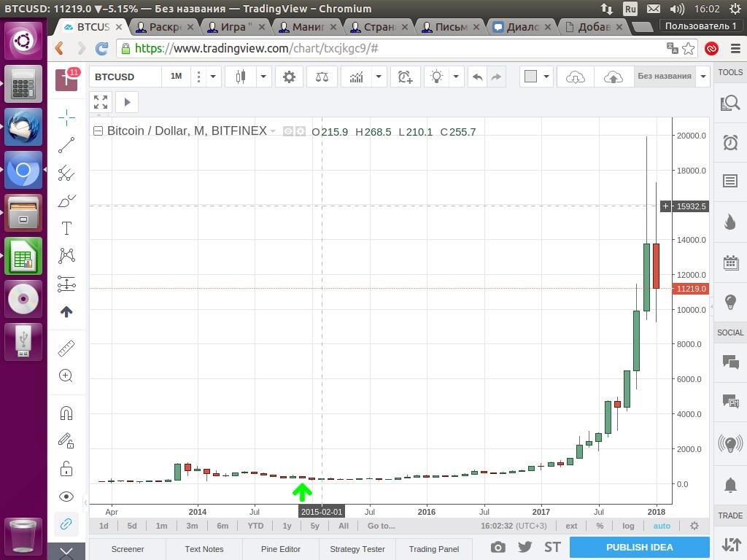The width and height of the screenshot is (747, 560).
Task: Open the pitchfork drawing tools
Action: click(x=66, y=173)
